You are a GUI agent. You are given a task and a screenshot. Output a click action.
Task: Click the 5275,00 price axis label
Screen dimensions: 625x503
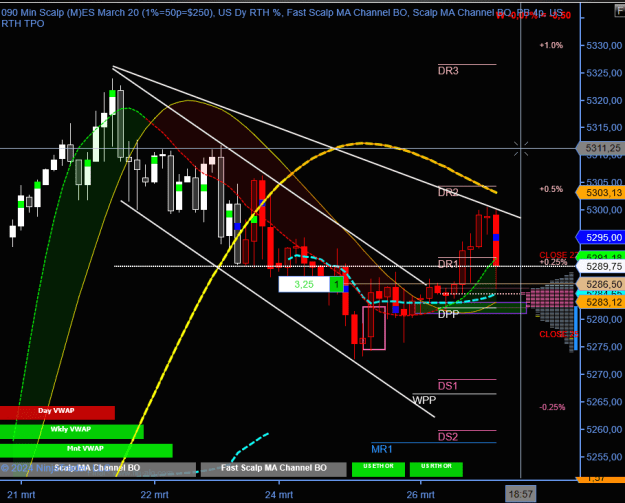tap(604, 347)
